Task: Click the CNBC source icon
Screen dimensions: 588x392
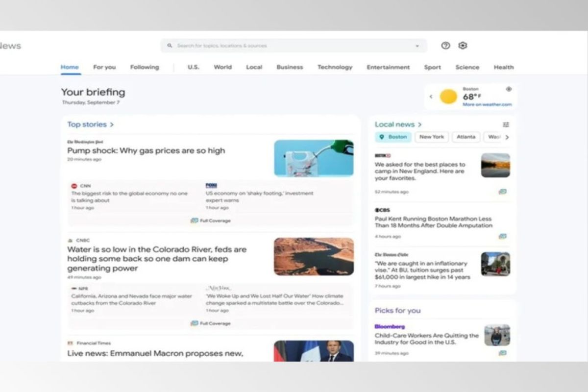Action: (x=69, y=240)
